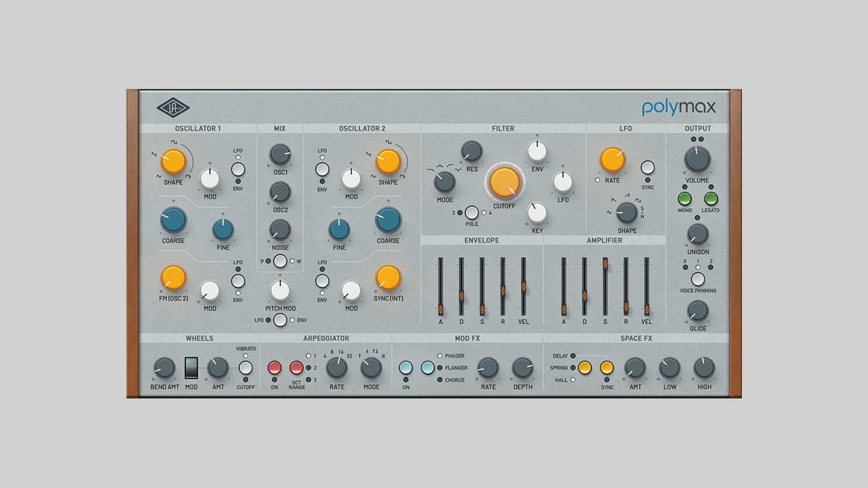Click the Universal Audio diamond logo
The image size is (868, 488).
173,108
